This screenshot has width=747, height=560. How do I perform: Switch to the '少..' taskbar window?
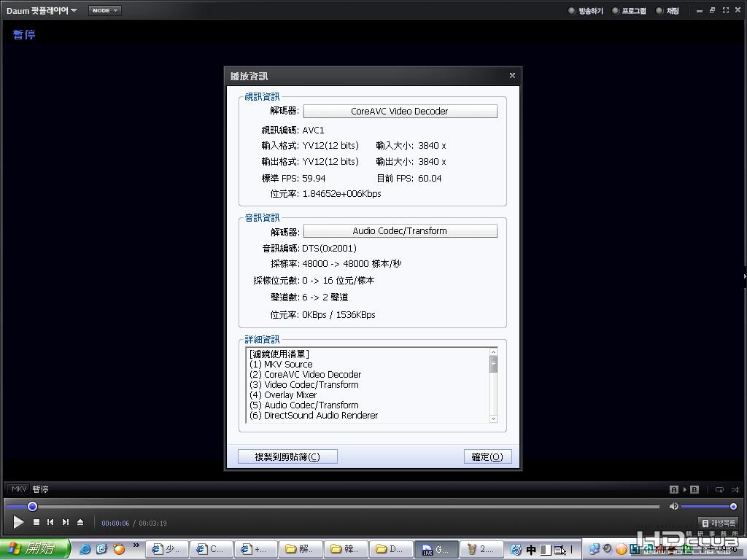[x=166, y=549]
